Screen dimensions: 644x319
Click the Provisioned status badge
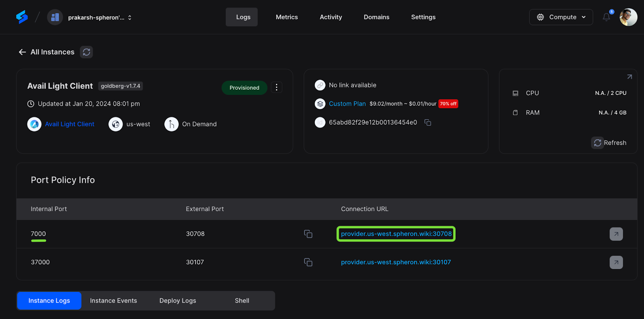click(244, 88)
